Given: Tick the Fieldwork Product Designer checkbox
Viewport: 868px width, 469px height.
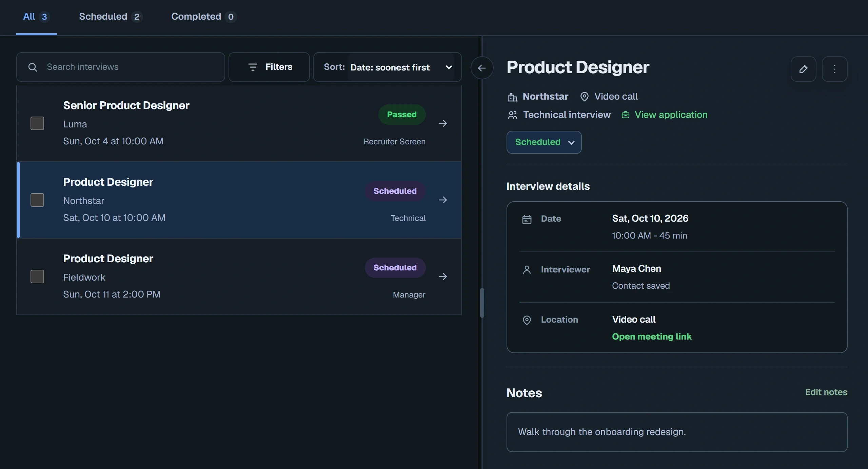Looking at the screenshot, I should pyautogui.click(x=37, y=277).
